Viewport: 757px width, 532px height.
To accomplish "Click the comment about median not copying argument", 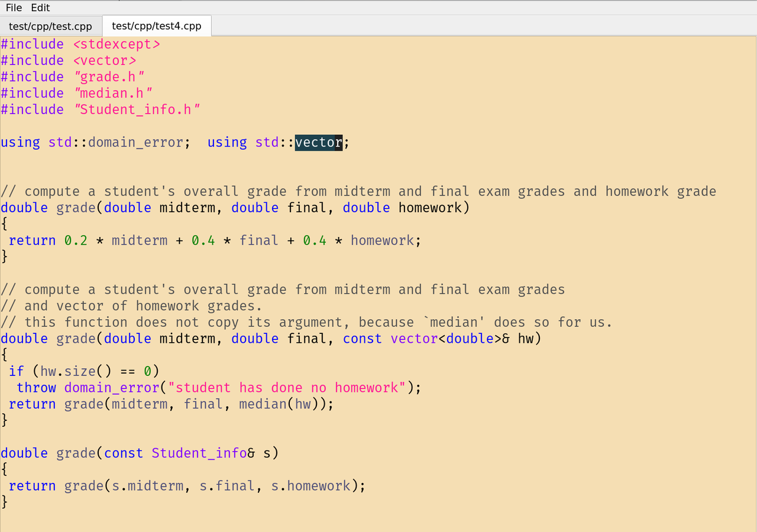I will tap(306, 323).
